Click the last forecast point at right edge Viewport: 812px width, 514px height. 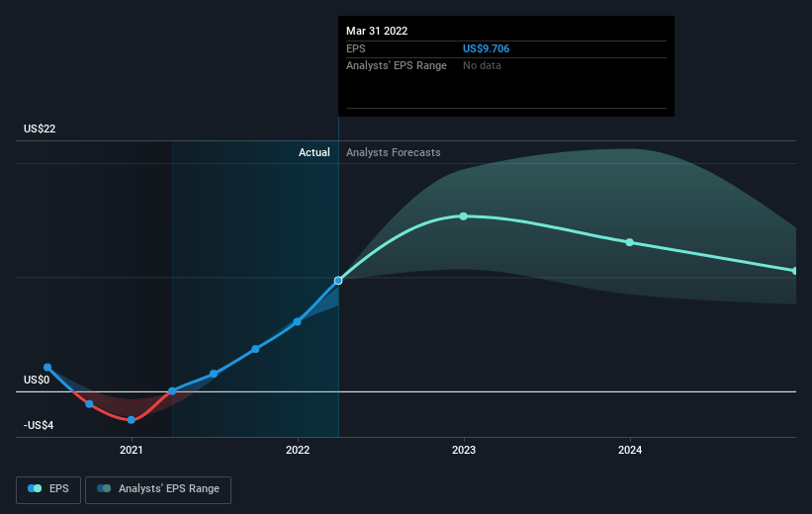tap(795, 271)
